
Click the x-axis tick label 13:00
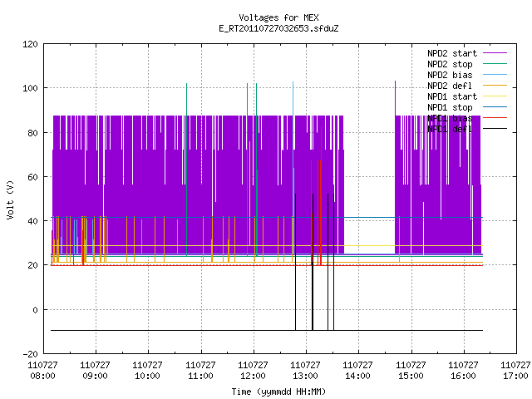306,376
